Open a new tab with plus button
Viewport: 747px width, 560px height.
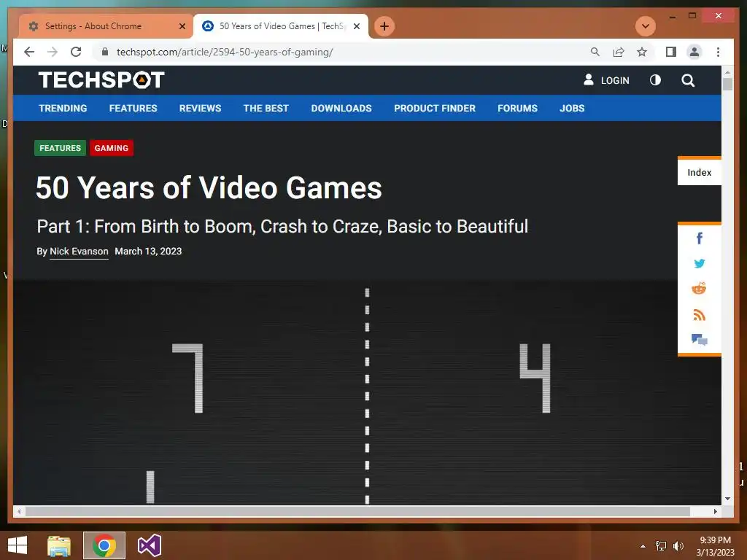(384, 26)
